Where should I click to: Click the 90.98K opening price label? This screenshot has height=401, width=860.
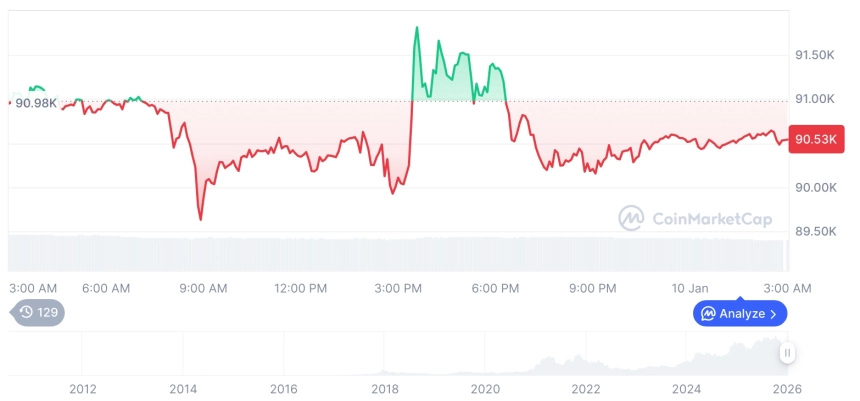(x=34, y=103)
